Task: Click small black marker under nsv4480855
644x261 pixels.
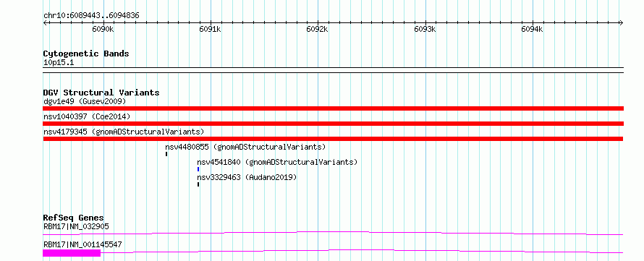Action: pyautogui.click(x=166, y=154)
